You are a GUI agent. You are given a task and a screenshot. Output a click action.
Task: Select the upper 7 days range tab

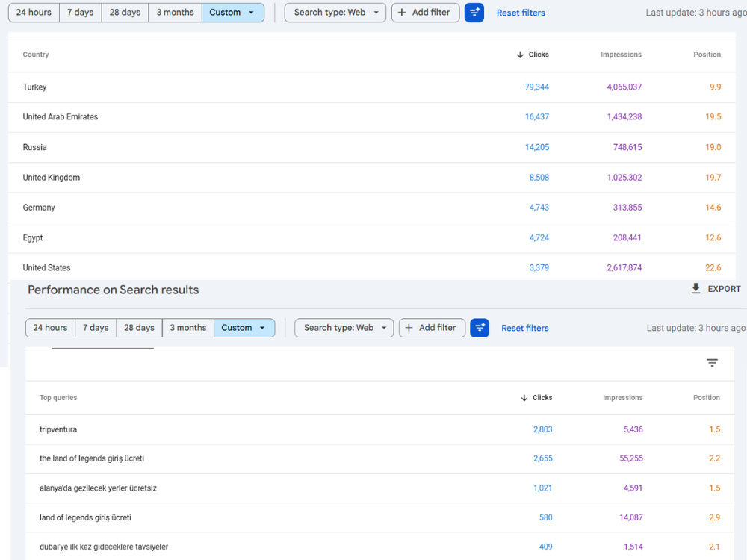80,13
